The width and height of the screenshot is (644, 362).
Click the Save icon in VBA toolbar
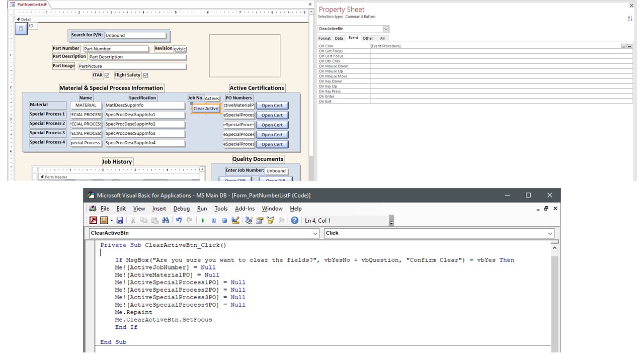[120, 220]
